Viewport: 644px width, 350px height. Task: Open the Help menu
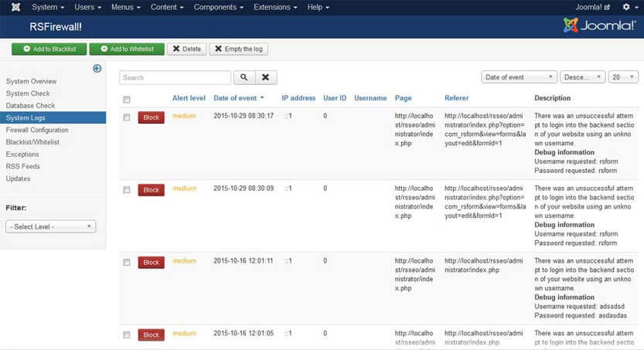pyautogui.click(x=318, y=7)
